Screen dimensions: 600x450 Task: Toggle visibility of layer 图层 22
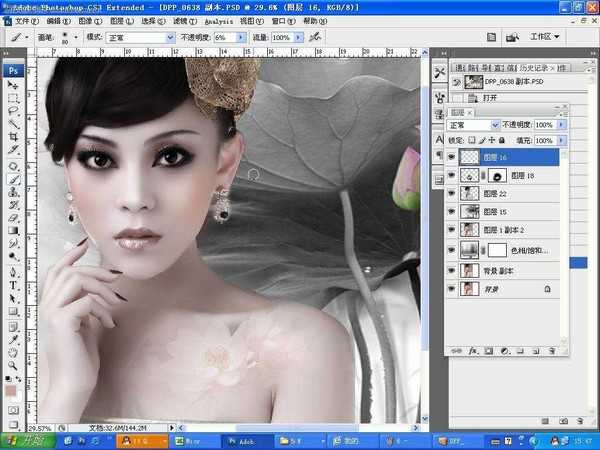[451, 194]
